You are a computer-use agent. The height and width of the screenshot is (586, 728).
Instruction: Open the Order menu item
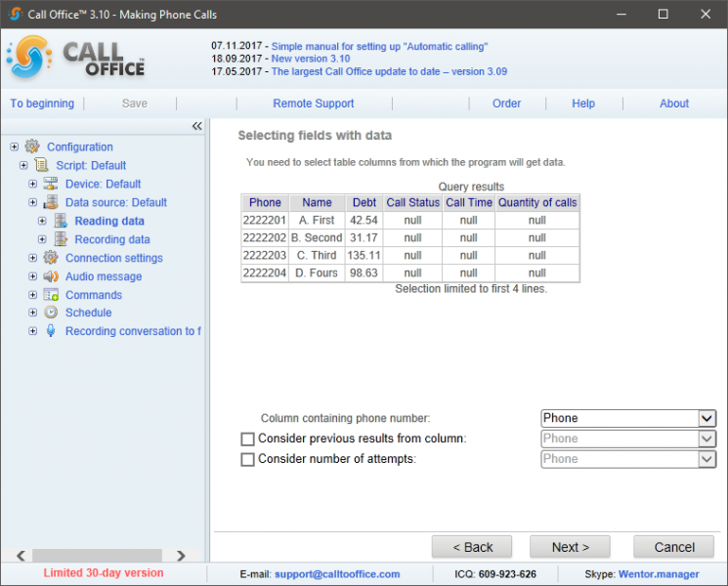(x=506, y=104)
